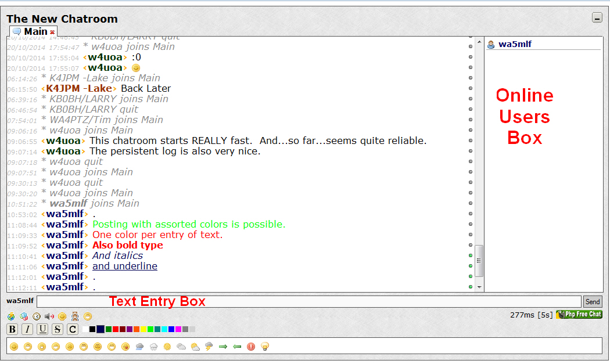Screen dimensions: 610x364
Task: Pick the red text color swatch
Action: click(116, 329)
